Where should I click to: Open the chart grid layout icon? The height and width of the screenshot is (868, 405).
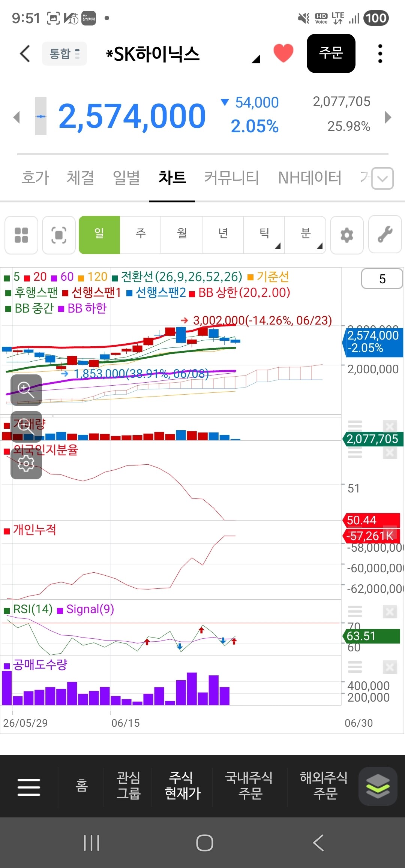[x=21, y=235]
